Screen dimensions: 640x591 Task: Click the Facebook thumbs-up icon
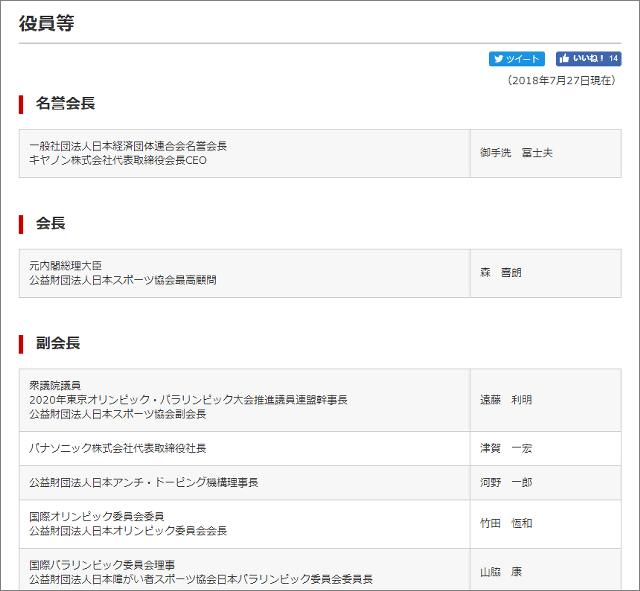(x=564, y=59)
